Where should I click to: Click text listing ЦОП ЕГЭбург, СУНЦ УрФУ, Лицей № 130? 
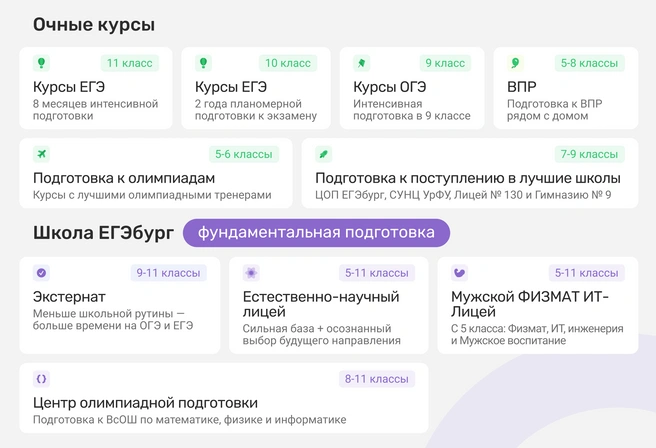point(463,195)
